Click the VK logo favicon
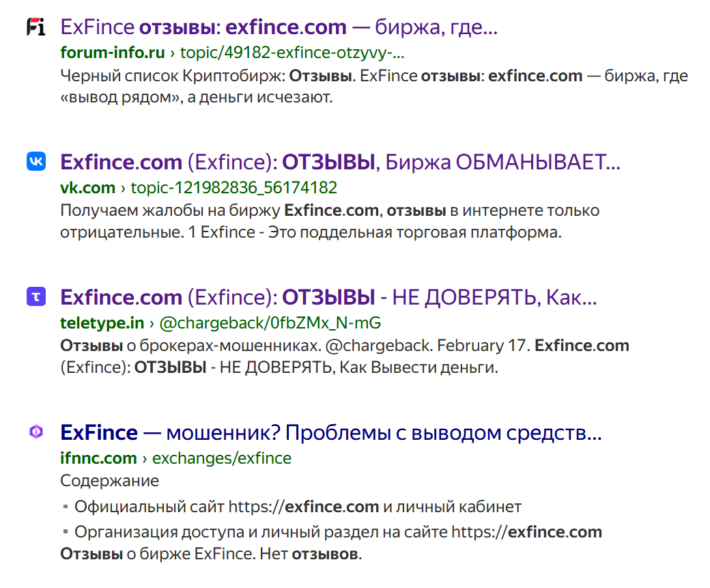 click(35, 162)
